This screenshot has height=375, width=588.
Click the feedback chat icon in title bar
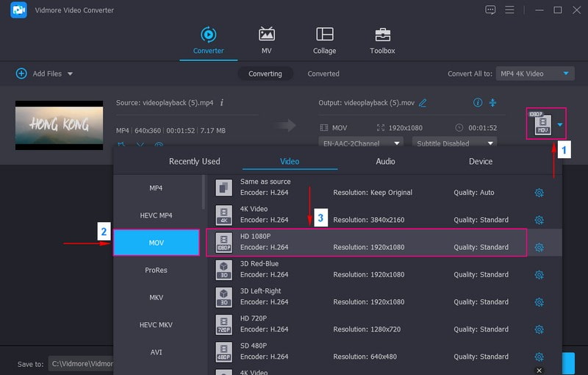click(x=491, y=10)
